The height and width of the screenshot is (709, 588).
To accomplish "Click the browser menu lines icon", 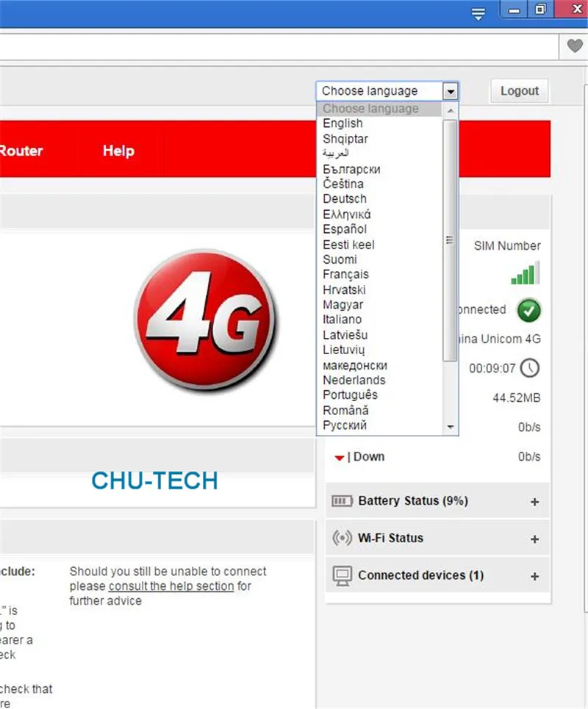I will (478, 13).
